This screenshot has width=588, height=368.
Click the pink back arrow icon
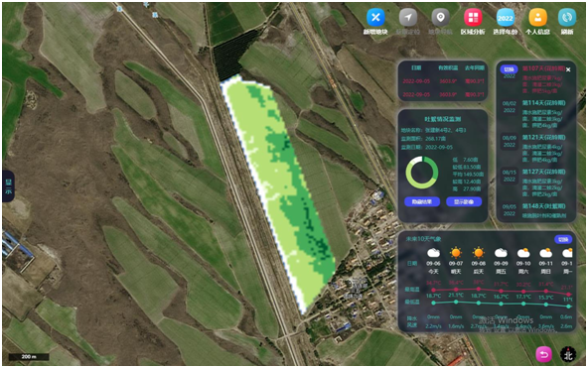point(543,354)
